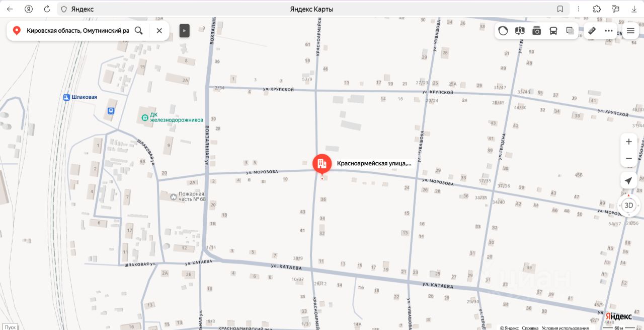Open Условия использования link
This screenshot has width=644, height=330.
click(565, 327)
